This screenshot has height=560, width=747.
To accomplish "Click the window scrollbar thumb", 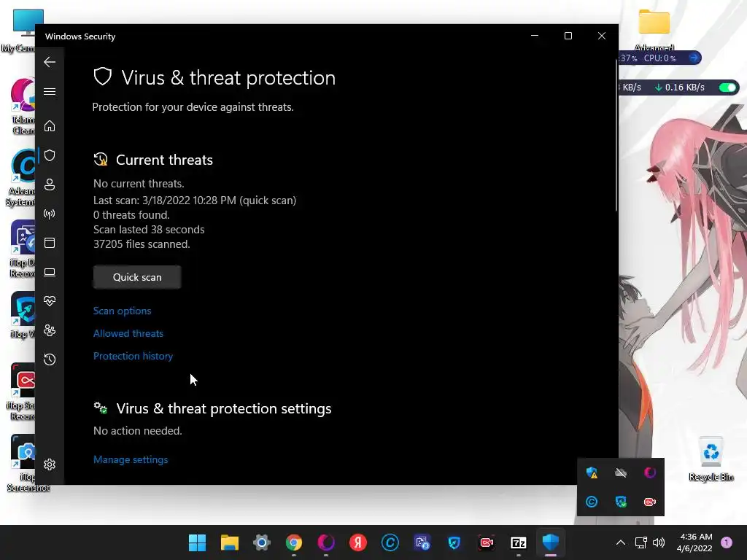I will [x=616, y=136].
